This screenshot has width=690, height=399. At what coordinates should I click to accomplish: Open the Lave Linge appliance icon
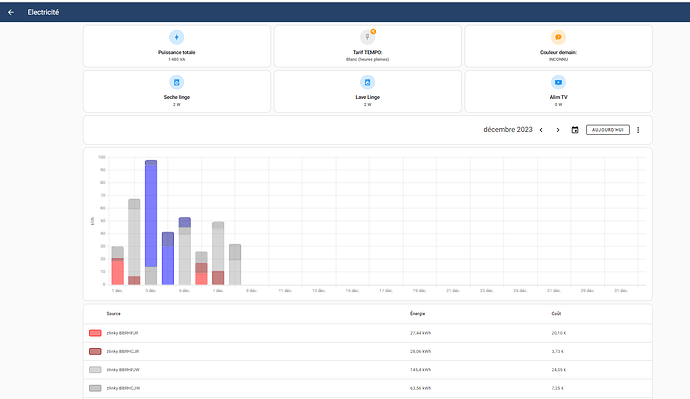click(x=367, y=82)
